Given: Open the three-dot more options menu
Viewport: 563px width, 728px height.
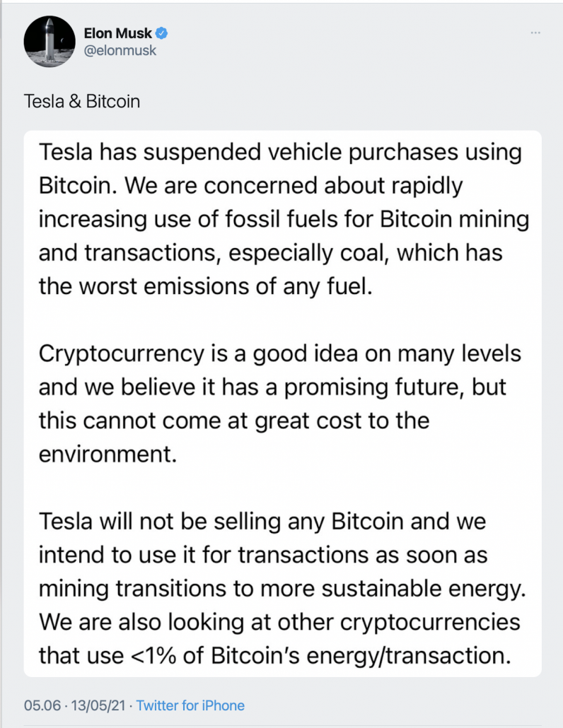Looking at the screenshot, I should coord(535,33).
